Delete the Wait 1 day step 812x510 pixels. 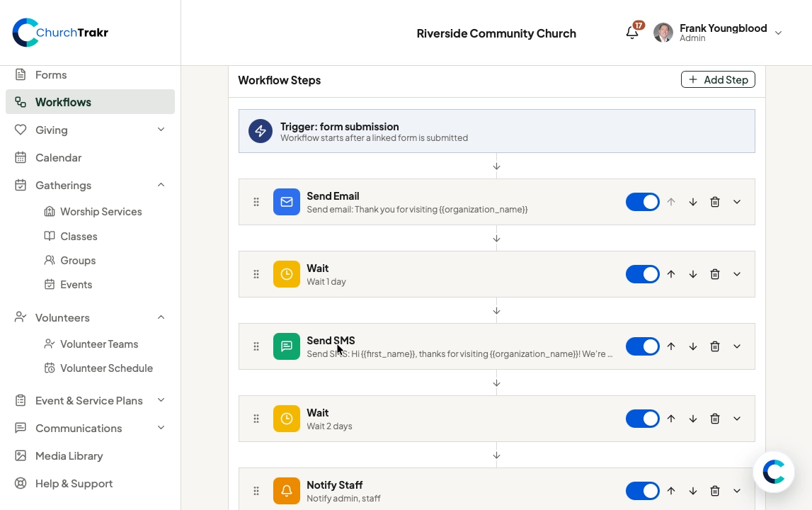click(x=714, y=274)
